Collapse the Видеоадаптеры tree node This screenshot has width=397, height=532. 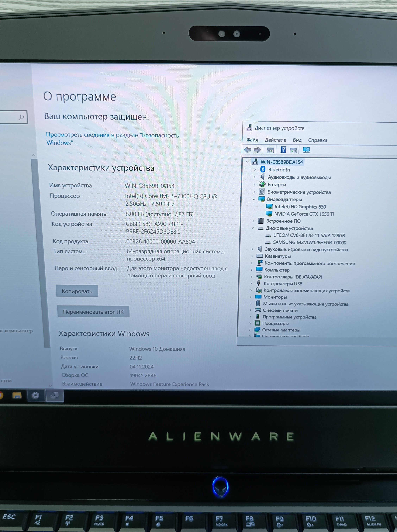pyautogui.click(x=254, y=199)
